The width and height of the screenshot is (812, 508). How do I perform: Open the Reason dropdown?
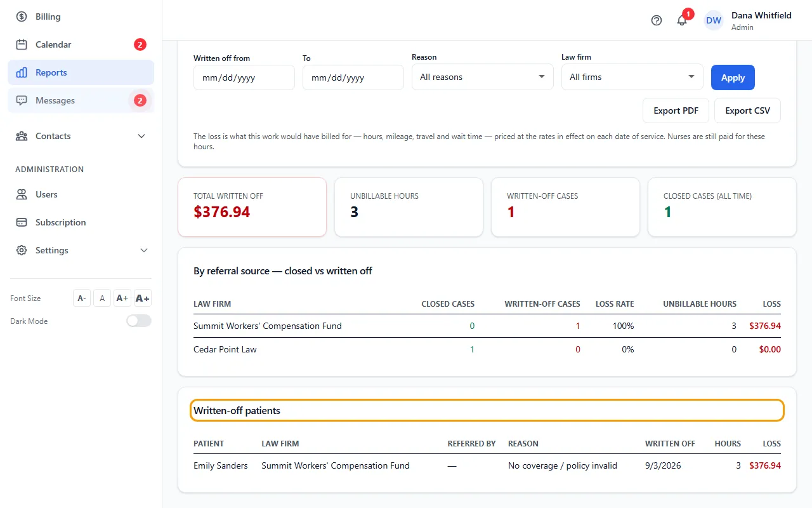pos(483,77)
